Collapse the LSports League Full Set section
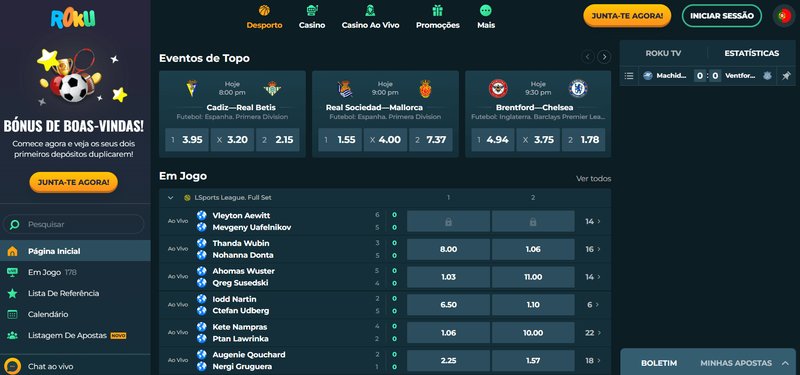 coord(170,197)
